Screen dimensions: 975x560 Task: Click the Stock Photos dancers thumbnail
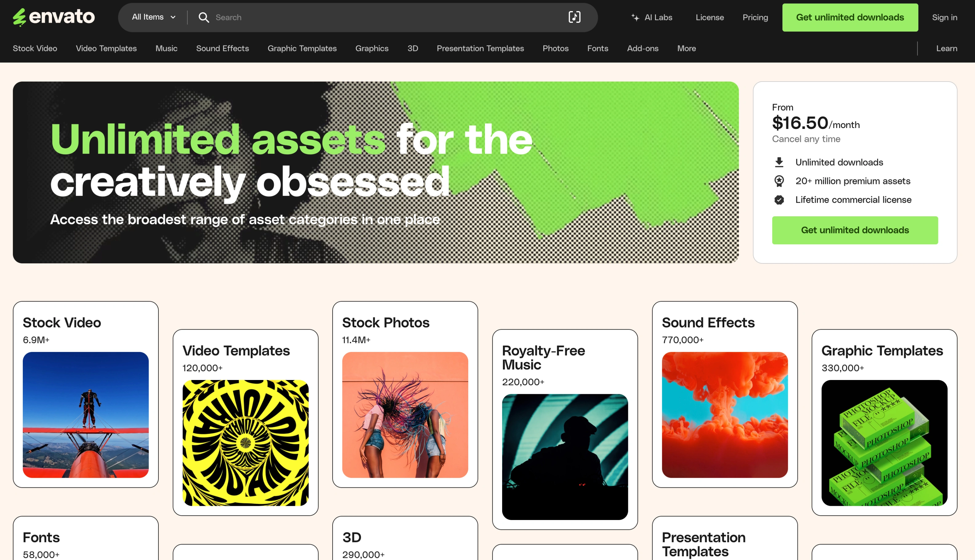coord(405,415)
